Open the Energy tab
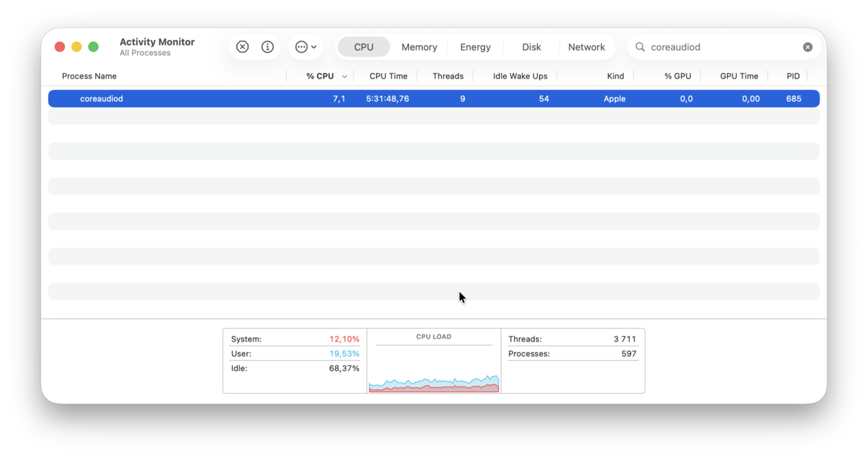 tap(475, 47)
